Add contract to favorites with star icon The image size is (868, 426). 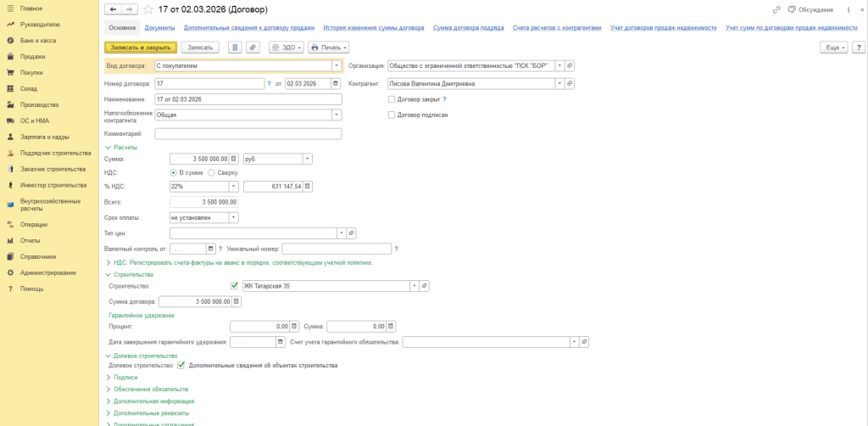tap(149, 9)
